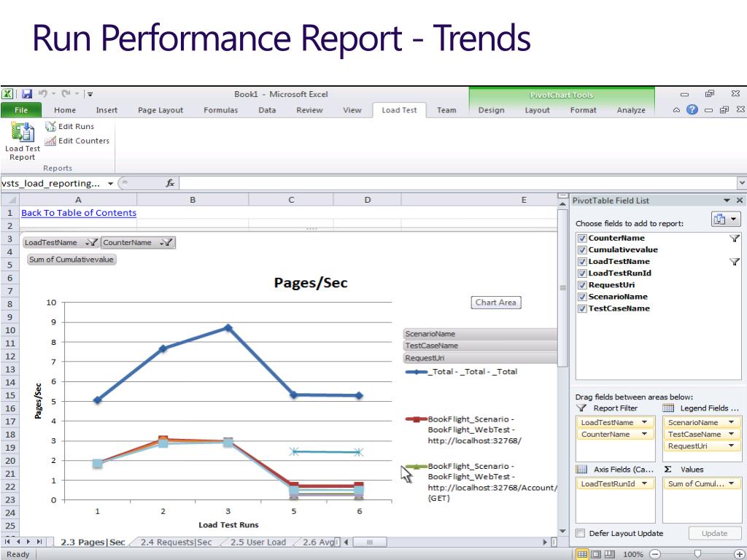This screenshot has width=747, height=560.
Task: Toggle the Cumulativevalue field checkbox
Action: coord(581,249)
